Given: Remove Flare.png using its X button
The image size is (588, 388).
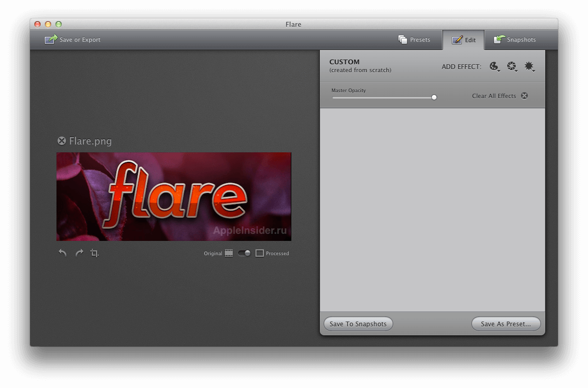Looking at the screenshot, I should (x=61, y=140).
